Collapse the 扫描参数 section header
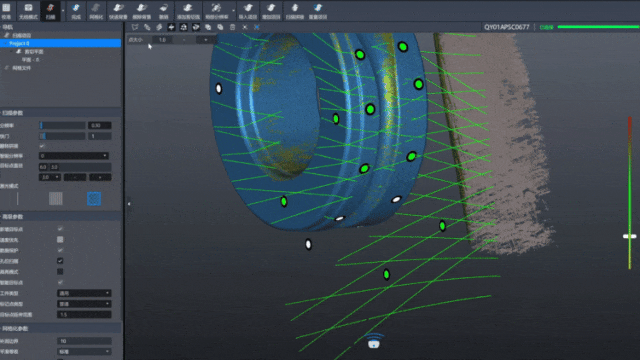 (61, 113)
